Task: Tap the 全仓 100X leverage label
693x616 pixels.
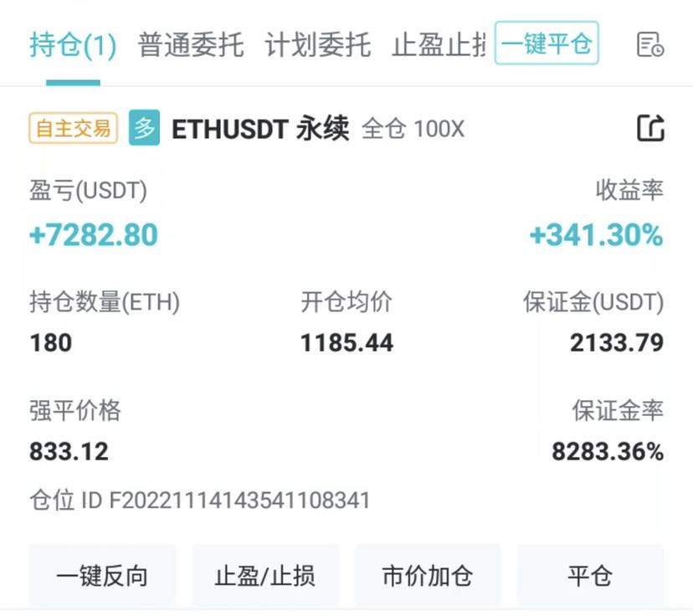Action: click(413, 129)
